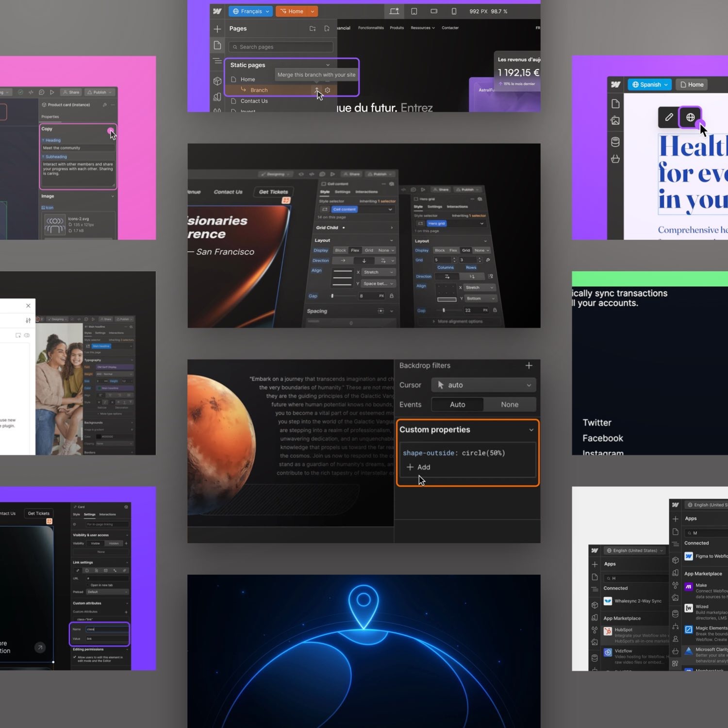Click the Search pages field
Image resolution: width=728 pixels, height=728 pixels.
(x=281, y=47)
